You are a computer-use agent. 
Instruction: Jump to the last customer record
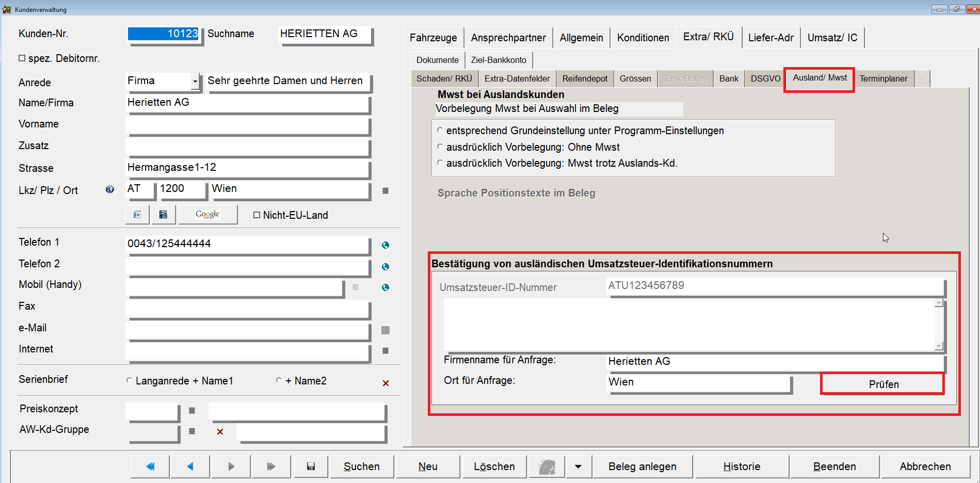point(271,466)
